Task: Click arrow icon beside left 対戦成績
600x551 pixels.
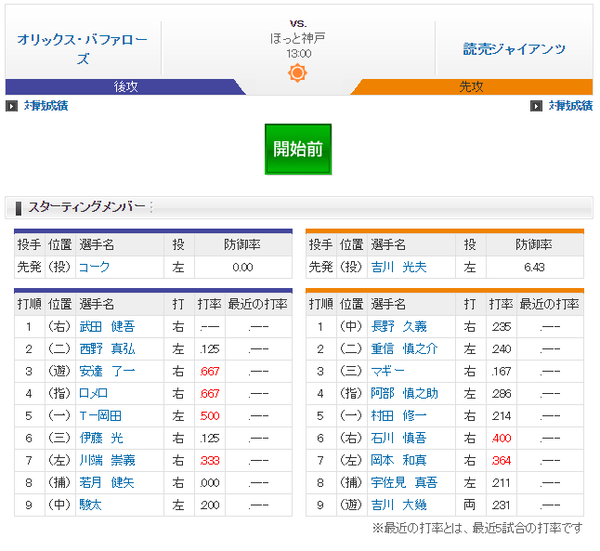Action: [11, 106]
